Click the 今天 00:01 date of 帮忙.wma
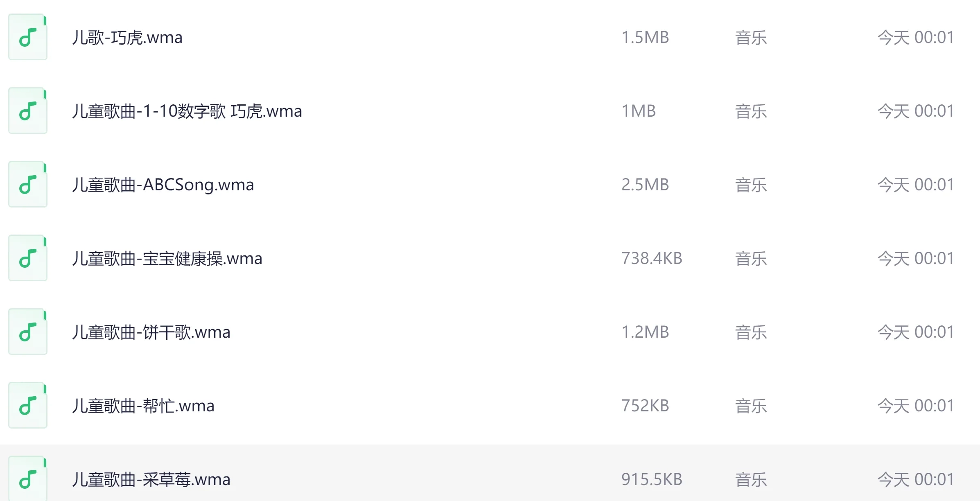The height and width of the screenshot is (501, 980). (916, 406)
